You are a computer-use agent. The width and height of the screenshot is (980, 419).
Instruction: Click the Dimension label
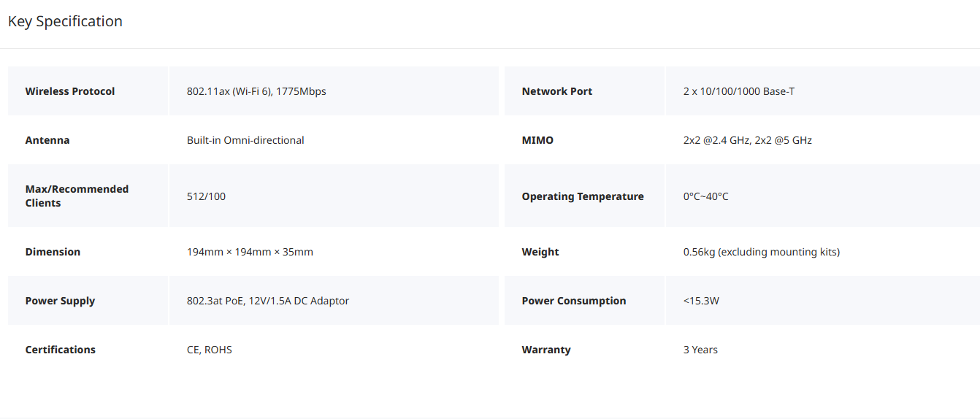(x=53, y=252)
